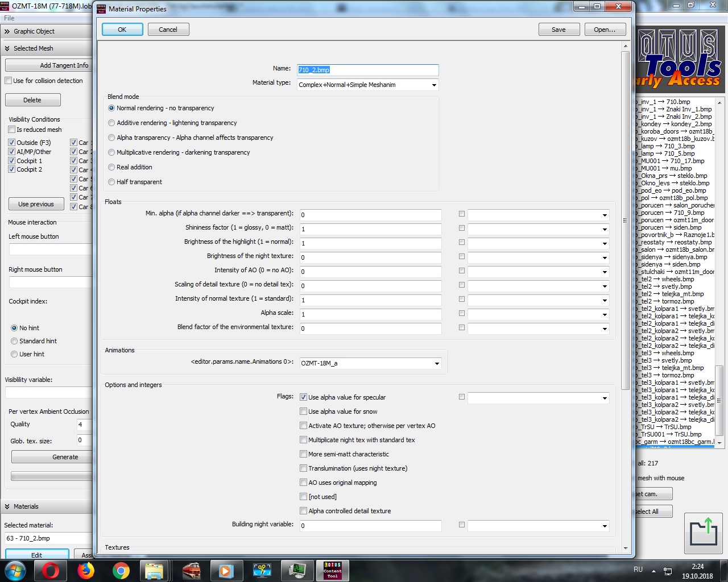The image size is (728, 582).
Task: Open the Material type dropdown
Action: coord(367,85)
